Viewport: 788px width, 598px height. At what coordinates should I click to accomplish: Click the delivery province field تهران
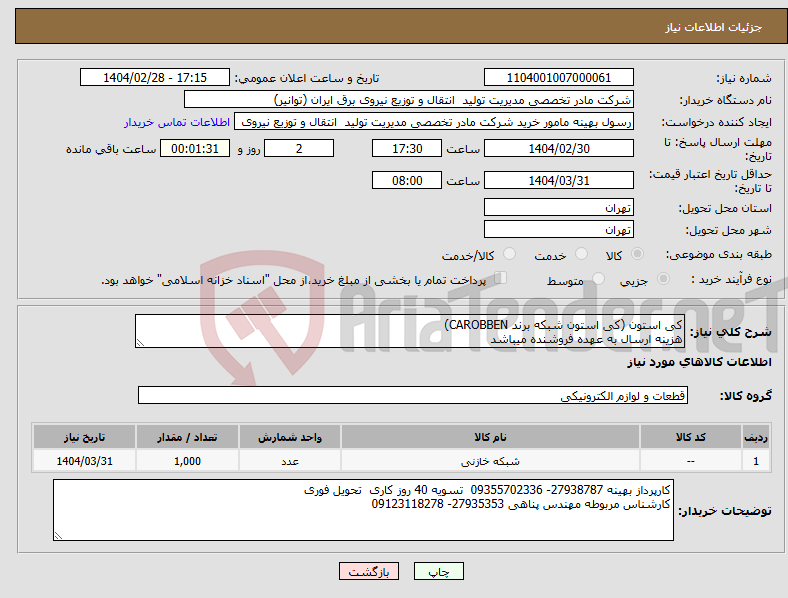[x=558, y=207]
